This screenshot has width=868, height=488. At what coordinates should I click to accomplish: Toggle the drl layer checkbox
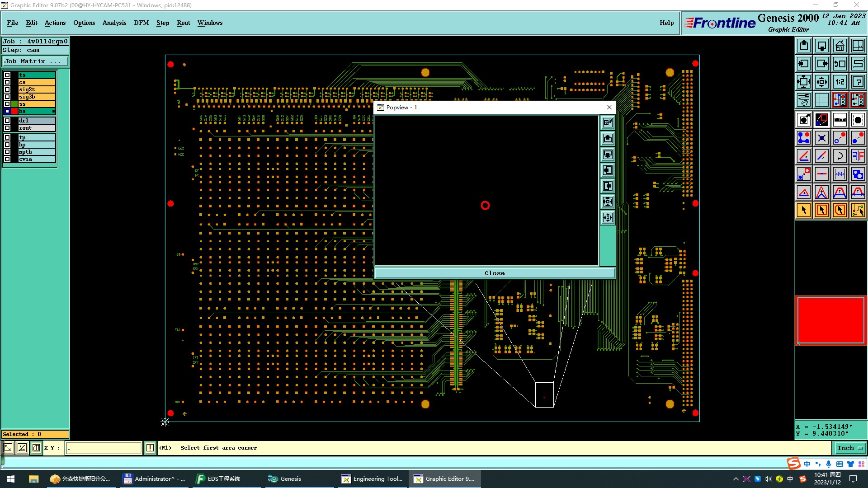[x=7, y=121]
